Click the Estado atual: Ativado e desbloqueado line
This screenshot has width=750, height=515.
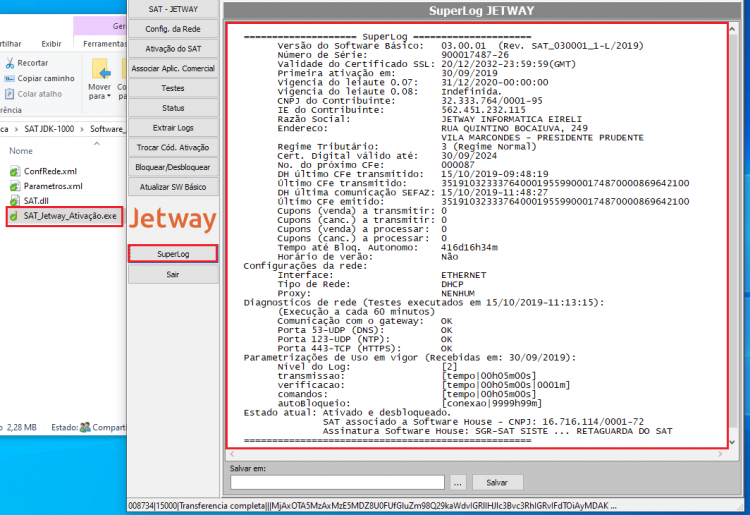point(347,413)
